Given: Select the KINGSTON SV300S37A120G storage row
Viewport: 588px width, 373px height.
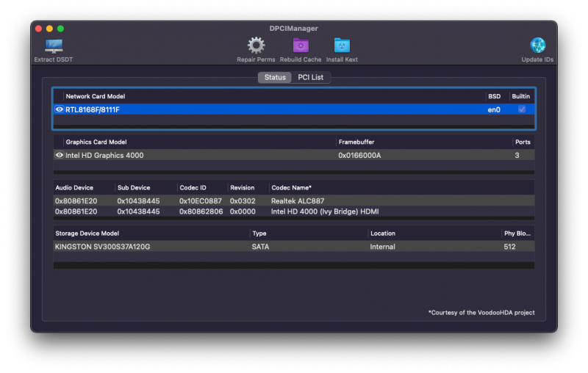Looking at the screenshot, I should pyautogui.click(x=294, y=247).
